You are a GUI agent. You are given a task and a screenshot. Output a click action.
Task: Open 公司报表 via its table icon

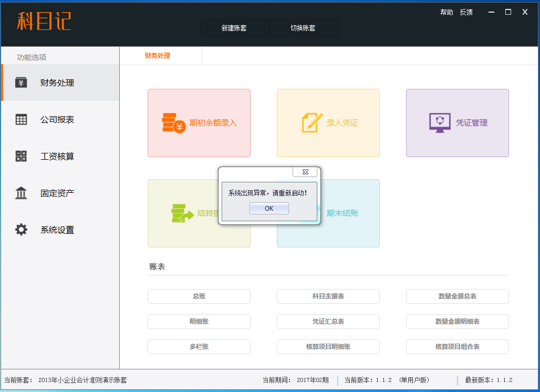pos(21,119)
